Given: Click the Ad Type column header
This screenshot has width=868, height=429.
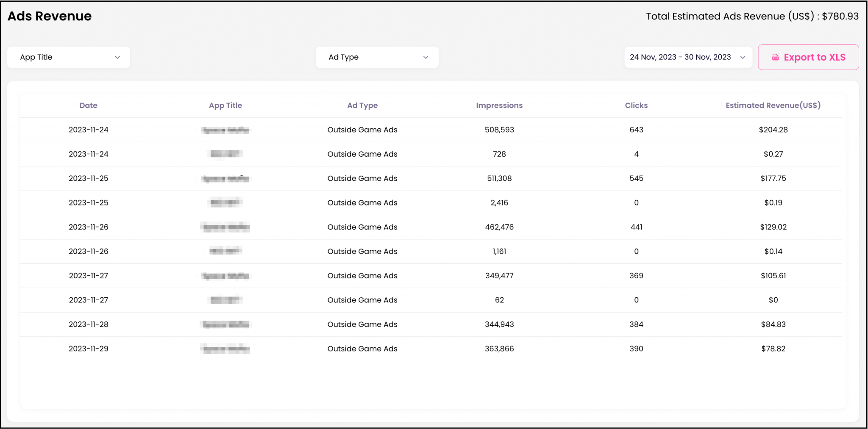Looking at the screenshot, I should (362, 105).
